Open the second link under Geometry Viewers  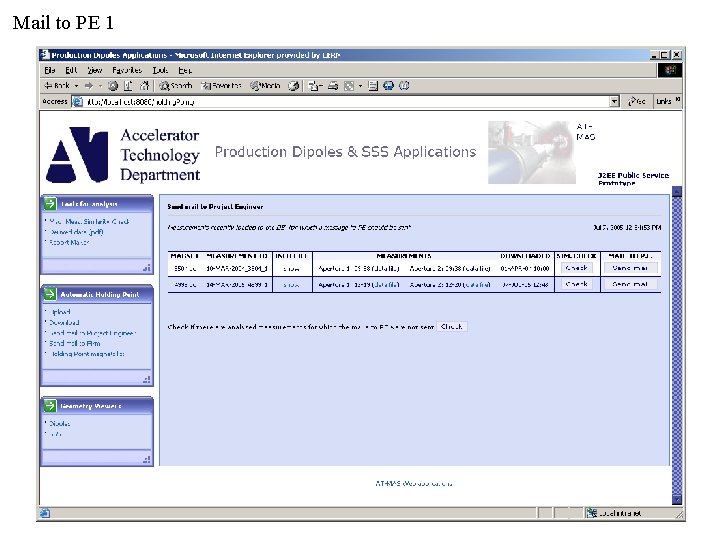55,434
